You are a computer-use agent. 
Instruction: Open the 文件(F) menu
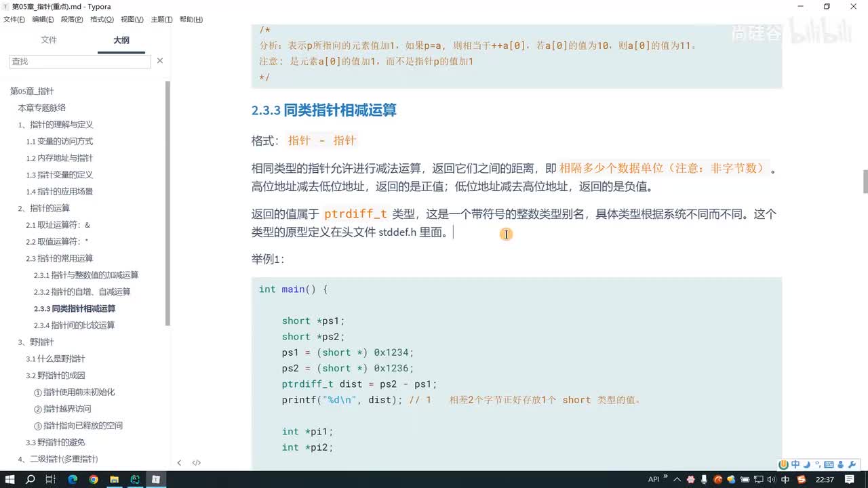pyautogui.click(x=14, y=20)
